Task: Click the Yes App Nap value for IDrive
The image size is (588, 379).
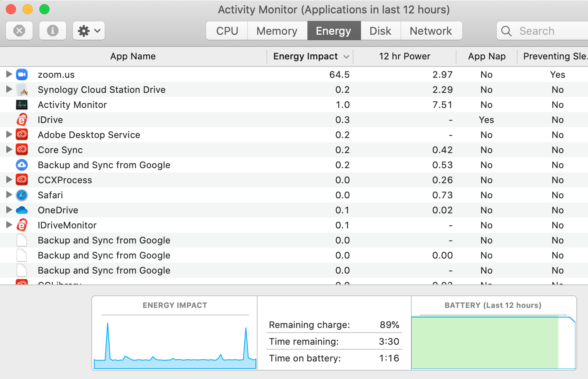Action: click(x=487, y=120)
